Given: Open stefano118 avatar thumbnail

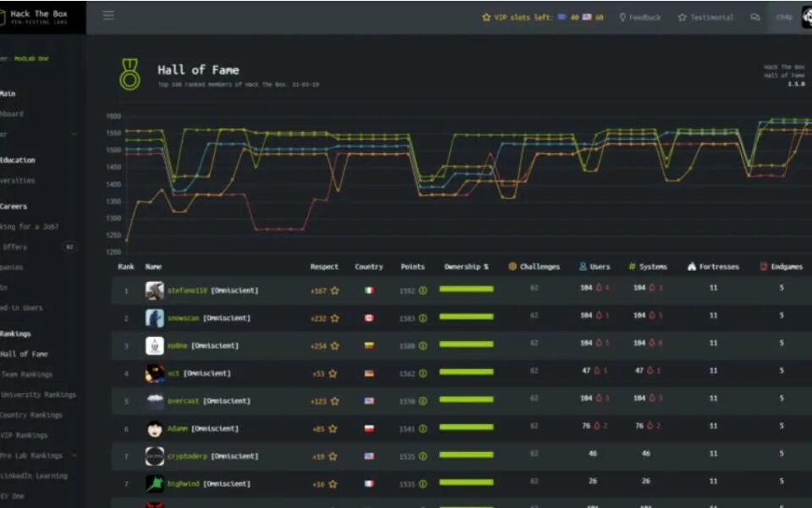Looking at the screenshot, I should click(154, 290).
